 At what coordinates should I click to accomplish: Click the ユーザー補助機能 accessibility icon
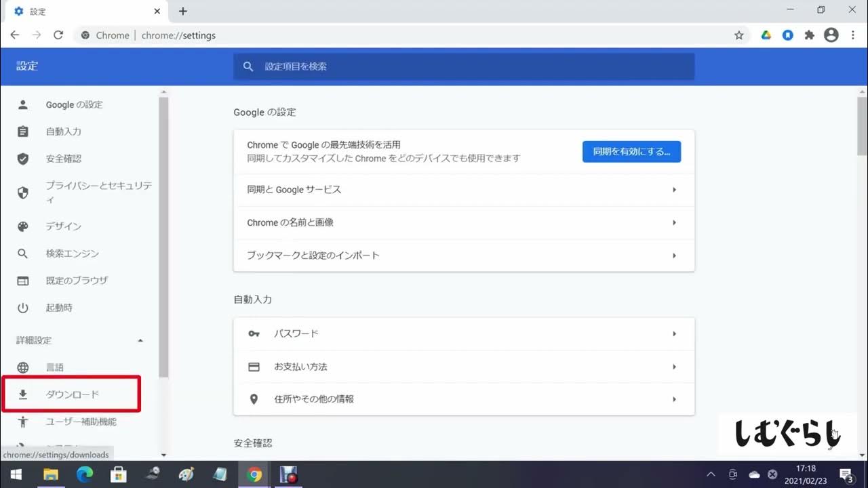click(23, 422)
